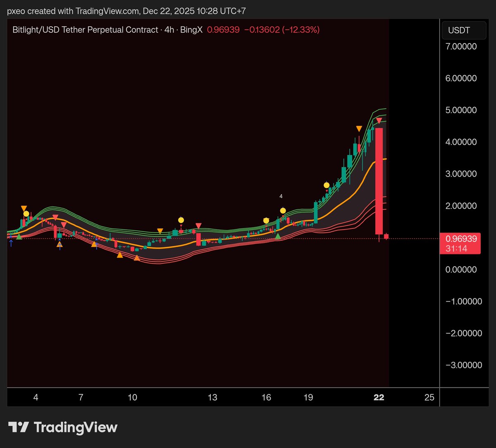Select the lowest orange up-triangle marker near date 10
496x448 pixels.
137,258
